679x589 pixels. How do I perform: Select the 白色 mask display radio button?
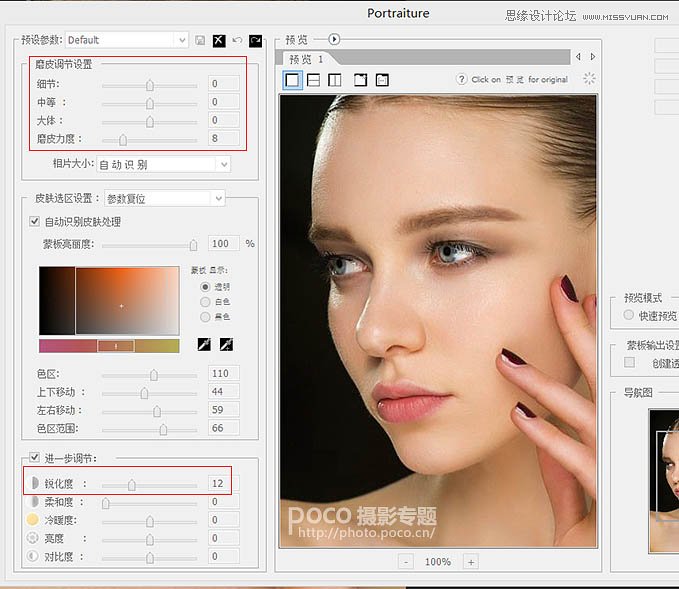206,301
